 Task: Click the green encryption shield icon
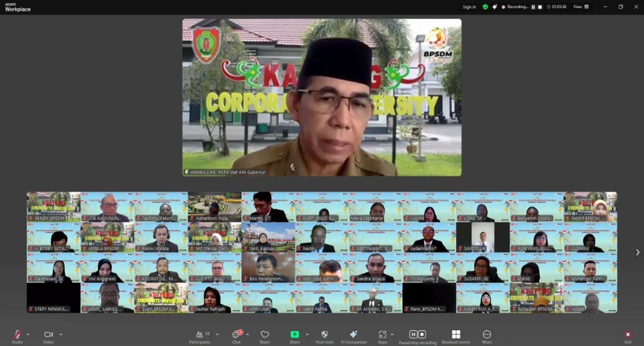[x=485, y=7]
